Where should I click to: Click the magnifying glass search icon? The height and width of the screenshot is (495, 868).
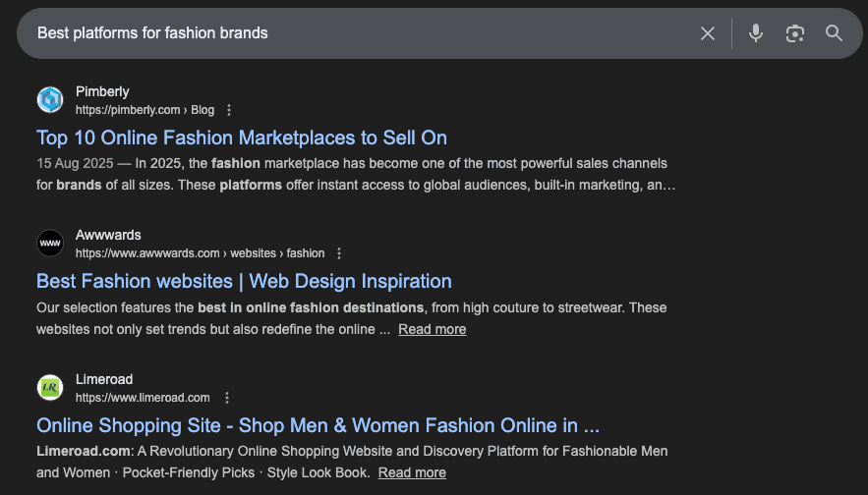coord(834,33)
